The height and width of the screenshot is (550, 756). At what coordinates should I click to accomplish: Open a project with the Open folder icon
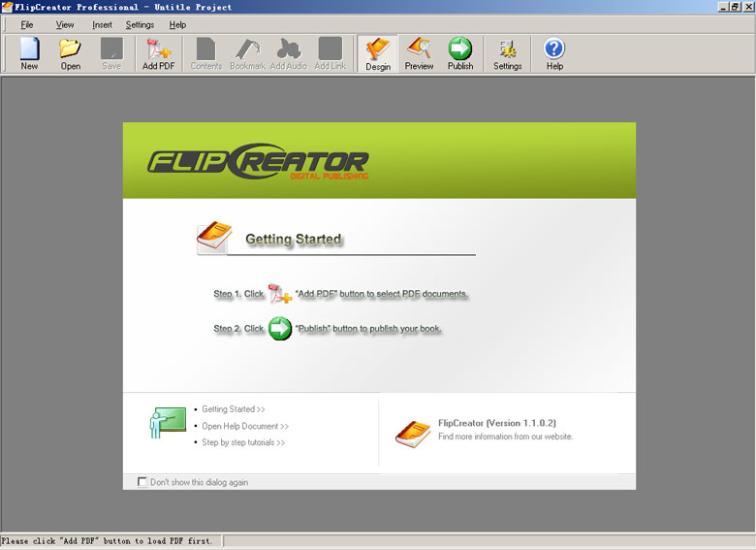click(70, 52)
